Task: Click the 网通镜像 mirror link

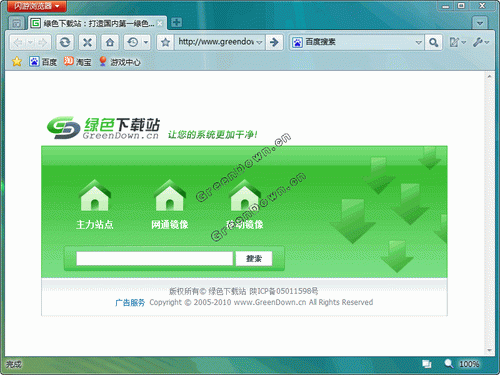Action: tap(170, 205)
